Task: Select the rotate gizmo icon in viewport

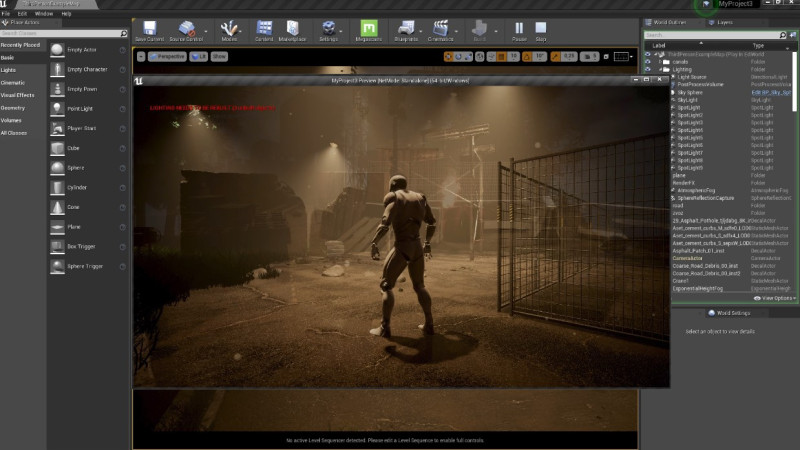Action: point(458,57)
